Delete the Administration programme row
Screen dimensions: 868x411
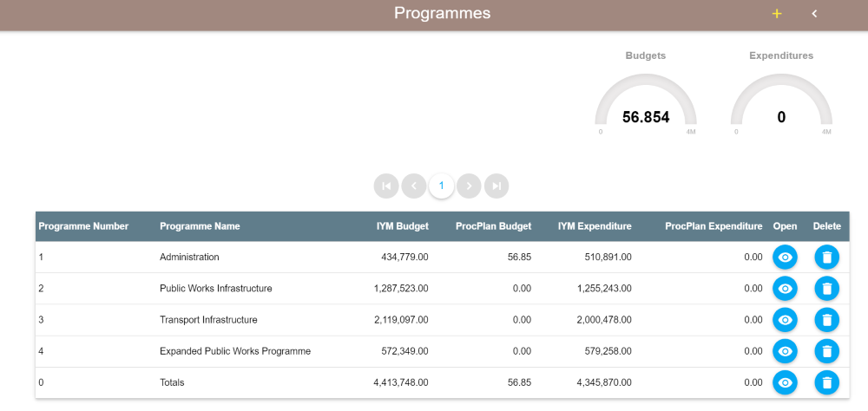pyautogui.click(x=826, y=258)
